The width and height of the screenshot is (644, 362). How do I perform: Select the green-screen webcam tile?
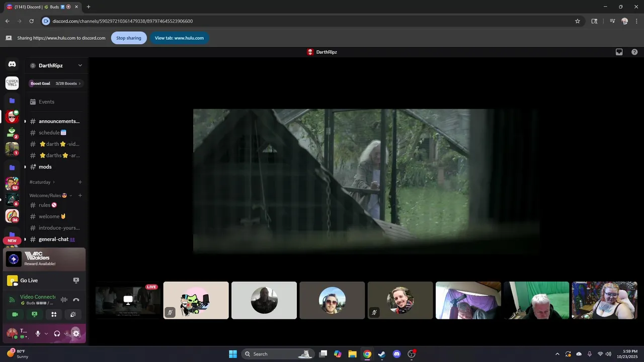(x=536, y=300)
